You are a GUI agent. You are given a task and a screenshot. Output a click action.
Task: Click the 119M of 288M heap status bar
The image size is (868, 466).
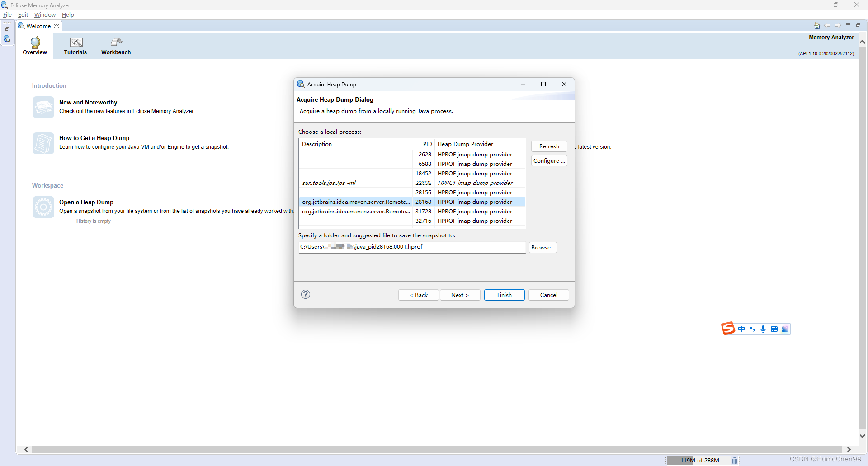click(699, 461)
